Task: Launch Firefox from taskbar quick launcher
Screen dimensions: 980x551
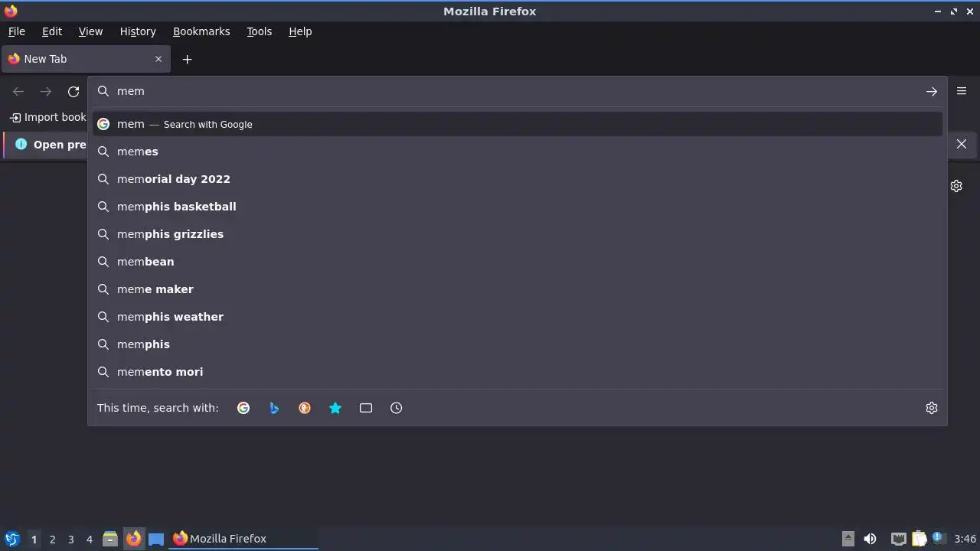Action: [x=133, y=539]
